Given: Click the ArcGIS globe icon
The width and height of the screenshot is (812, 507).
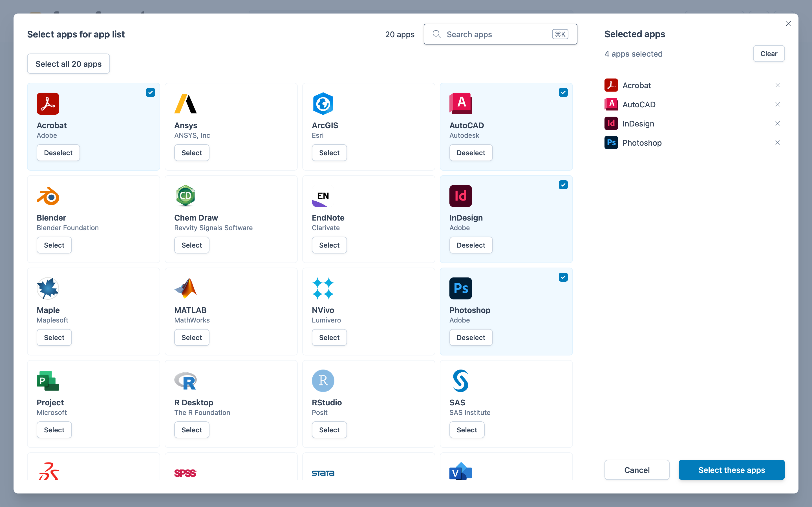Looking at the screenshot, I should pyautogui.click(x=323, y=104).
